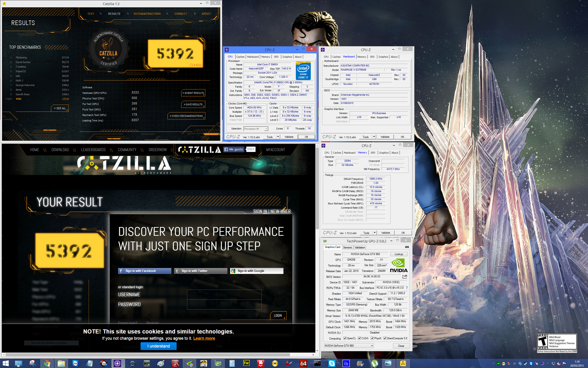Click See All top benchmarks
Viewport: 588px width, 368px height.
pyautogui.click(x=60, y=108)
